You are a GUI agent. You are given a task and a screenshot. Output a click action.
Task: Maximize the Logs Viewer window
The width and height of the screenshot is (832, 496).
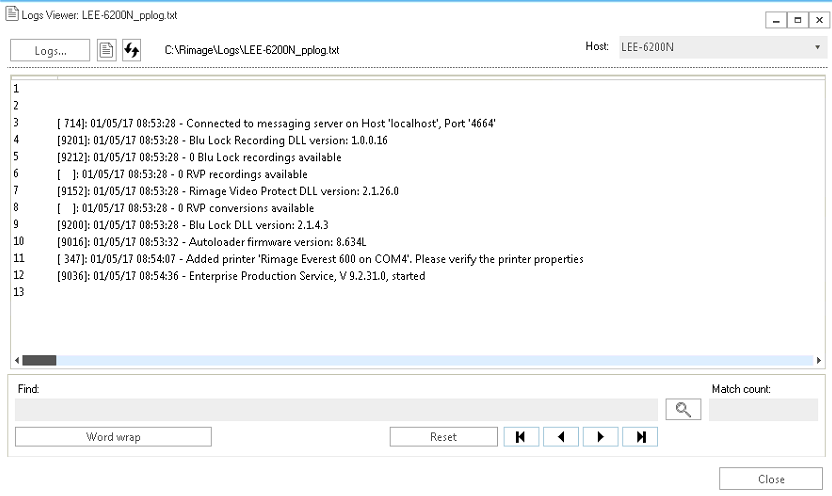tap(798, 20)
